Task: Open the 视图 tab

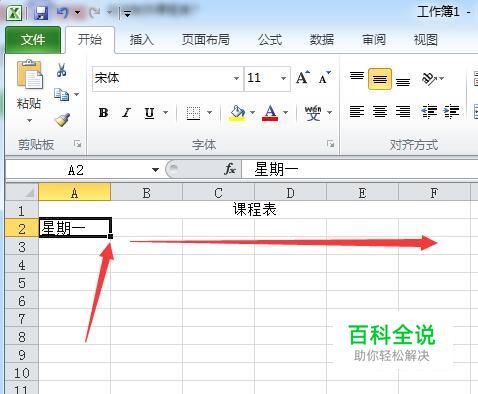Action: click(x=426, y=40)
